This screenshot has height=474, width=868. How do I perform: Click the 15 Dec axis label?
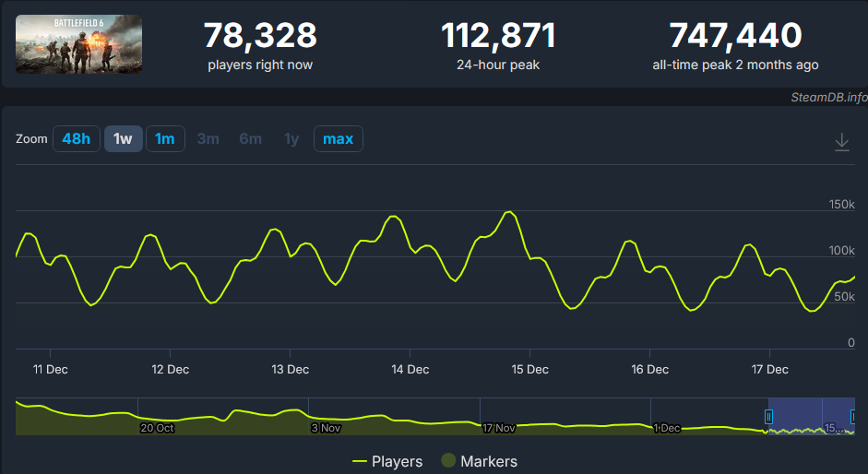[x=529, y=370]
